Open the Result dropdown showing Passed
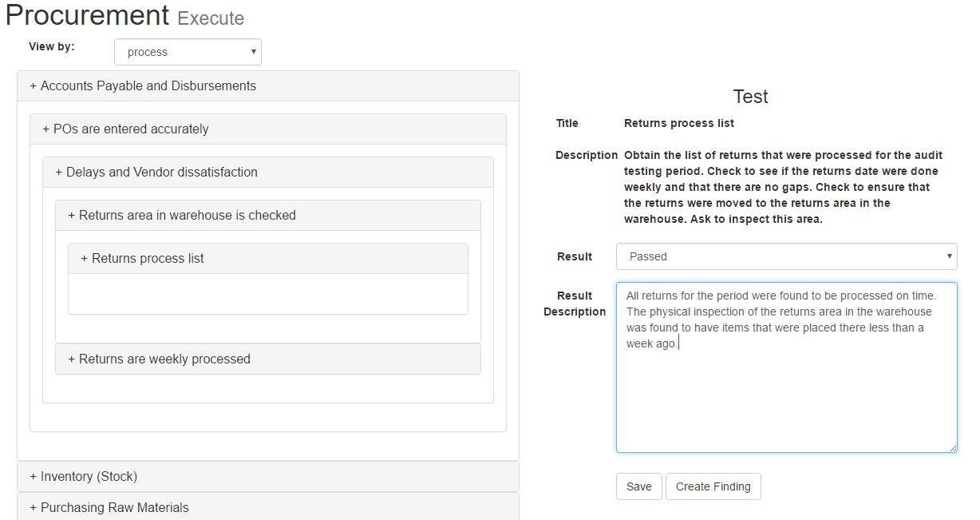Viewport: 980px width, 520px height. (x=786, y=256)
